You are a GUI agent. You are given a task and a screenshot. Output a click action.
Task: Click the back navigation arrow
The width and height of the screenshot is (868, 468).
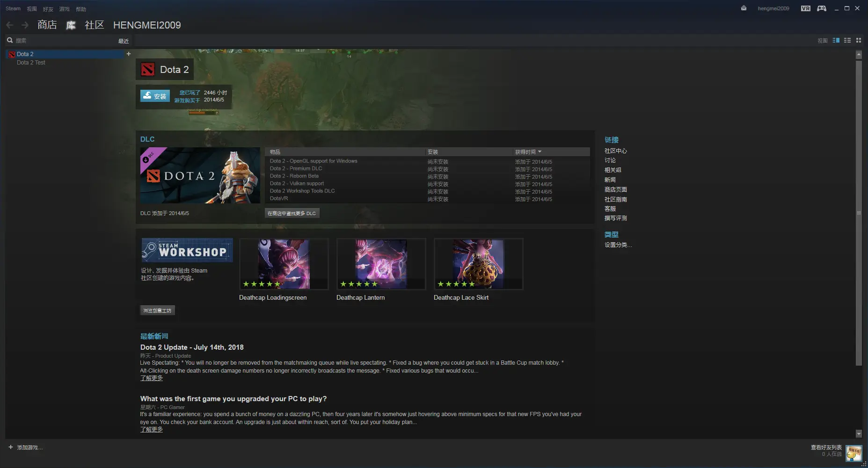10,25
